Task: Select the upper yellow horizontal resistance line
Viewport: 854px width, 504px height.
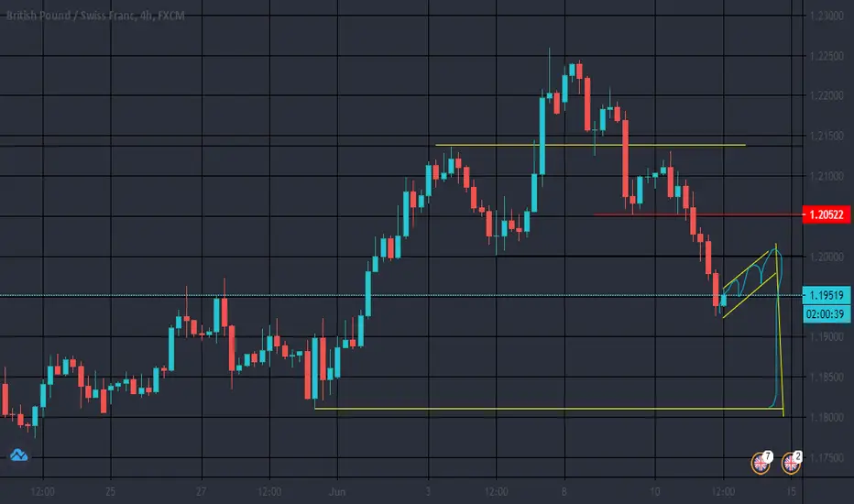Action: (x=590, y=145)
